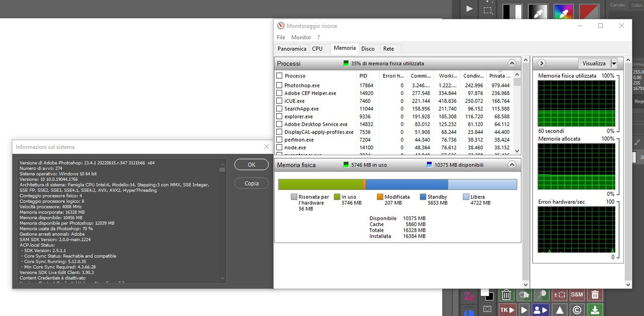Check the explorer.exe process checkbox
This screenshot has height=316, width=644.
[279, 117]
